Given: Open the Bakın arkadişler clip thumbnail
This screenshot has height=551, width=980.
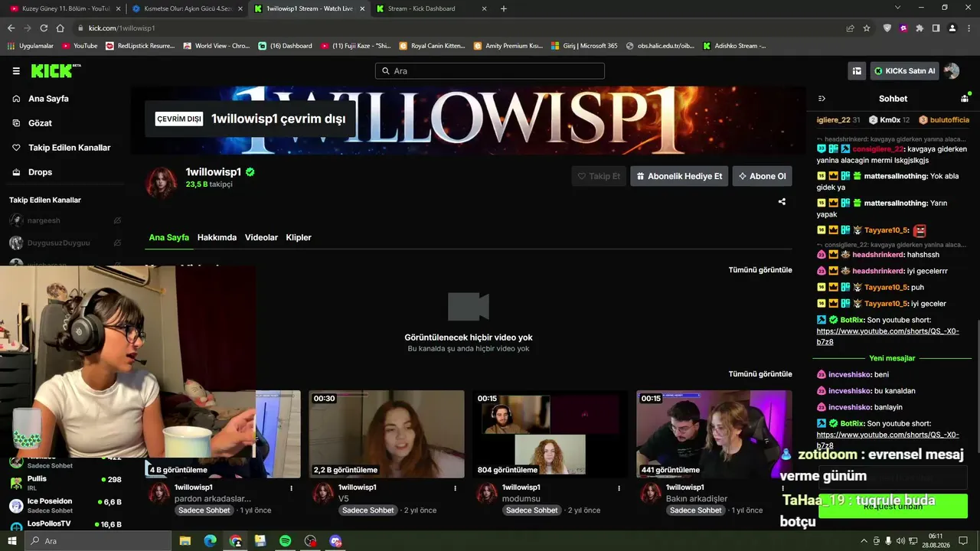Looking at the screenshot, I should tap(714, 434).
